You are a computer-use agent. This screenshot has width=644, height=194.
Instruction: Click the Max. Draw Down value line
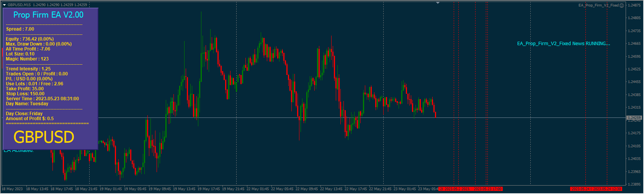pyautogui.click(x=39, y=44)
